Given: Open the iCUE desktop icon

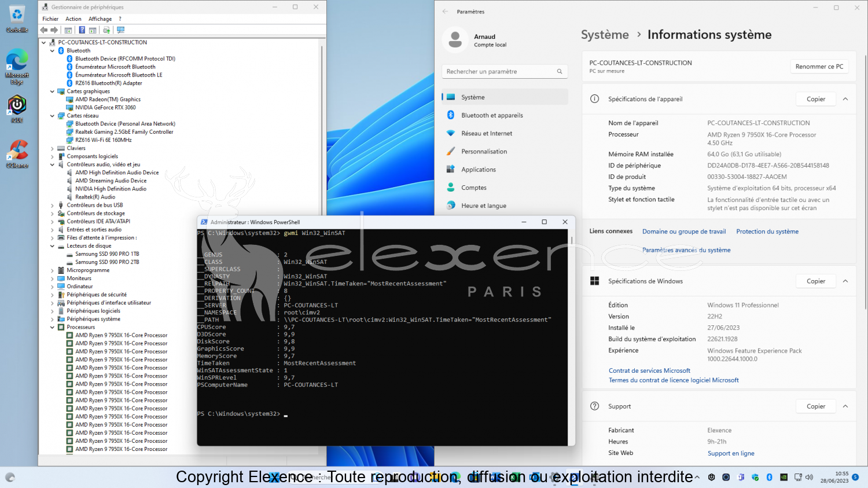Looking at the screenshot, I should pyautogui.click(x=17, y=109).
